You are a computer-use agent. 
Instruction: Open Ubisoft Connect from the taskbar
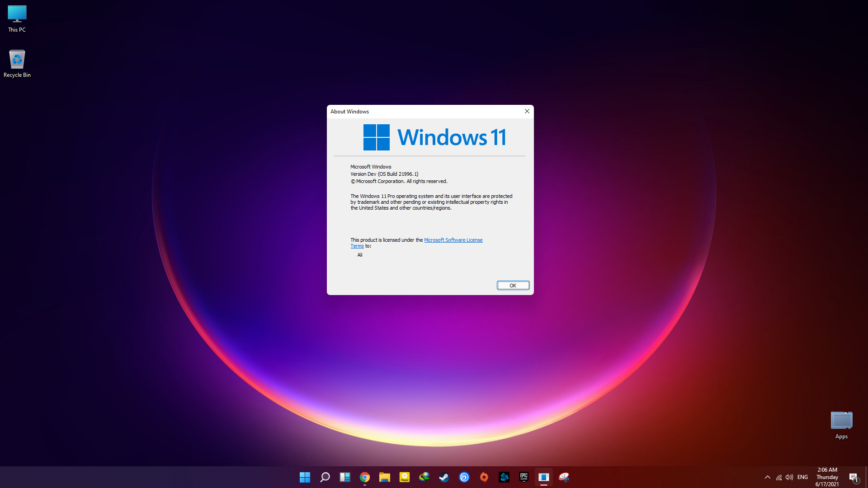pos(464,477)
